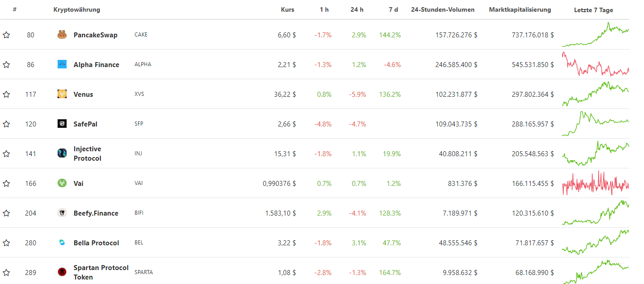View Venus 7-day sparkline chart
Screen dimensions: 644x284
[x=595, y=94]
